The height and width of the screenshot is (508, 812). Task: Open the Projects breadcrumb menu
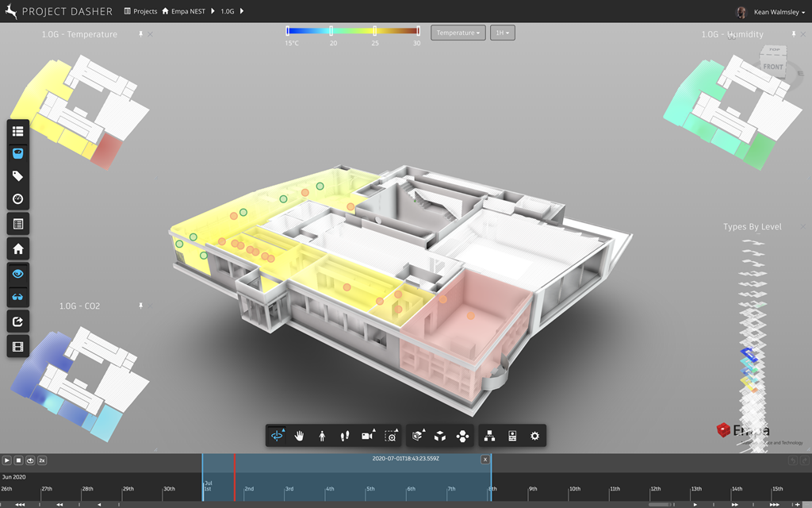pyautogui.click(x=140, y=12)
